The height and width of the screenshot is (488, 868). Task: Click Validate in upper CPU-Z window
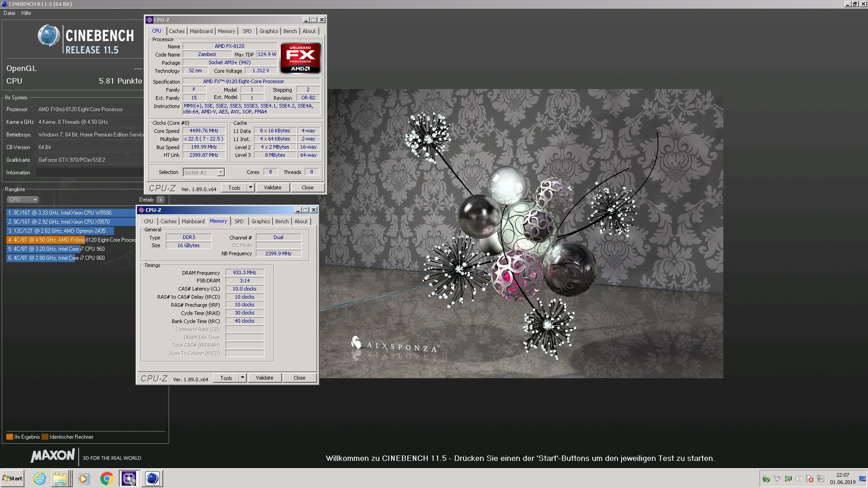coord(273,188)
